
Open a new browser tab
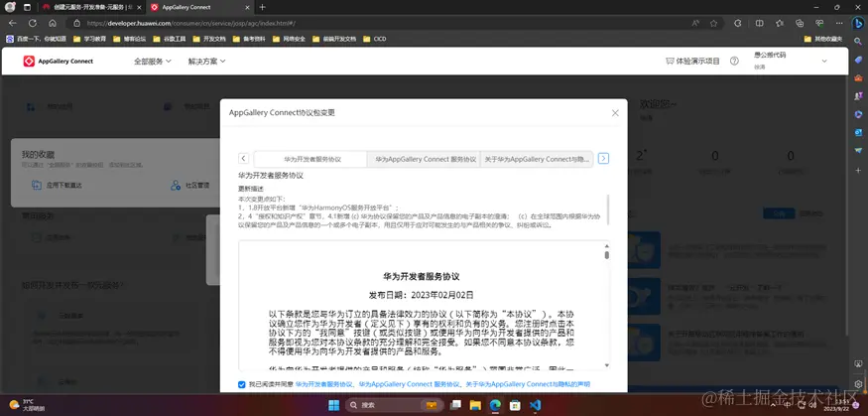pyautogui.click(x=263, y=7)
